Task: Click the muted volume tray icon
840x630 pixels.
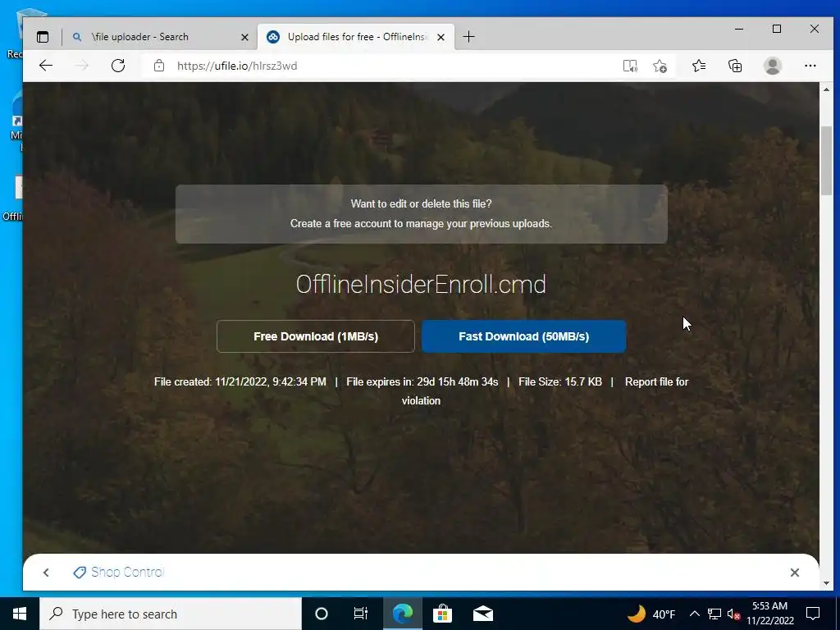Action: pyautogui.click(x=733, y=614)
